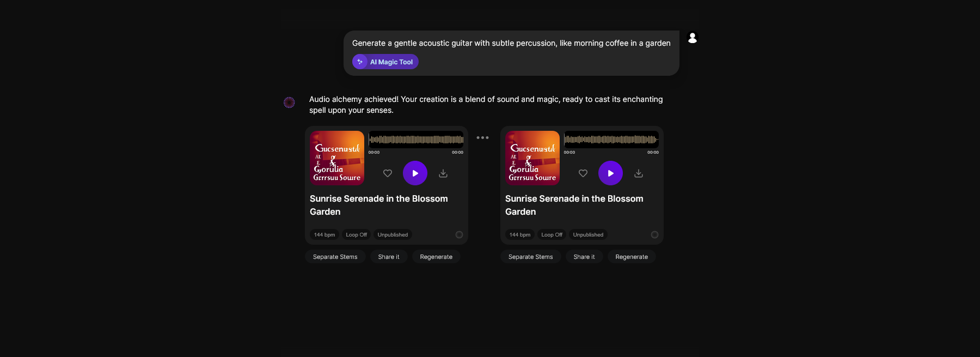
Task: Separate Stems for the second track
Action: [531, 257]
